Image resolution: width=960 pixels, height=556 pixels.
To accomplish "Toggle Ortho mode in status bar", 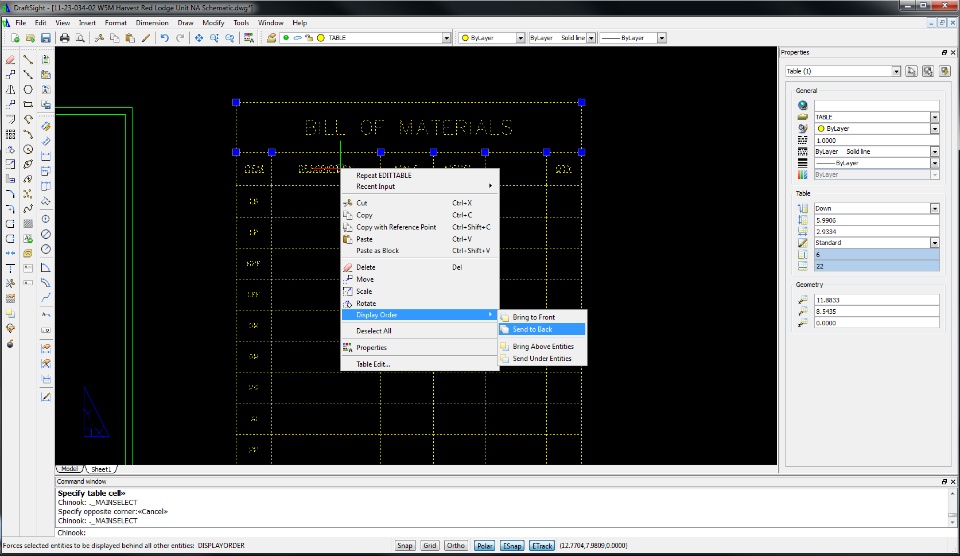I will pos(456,546).
